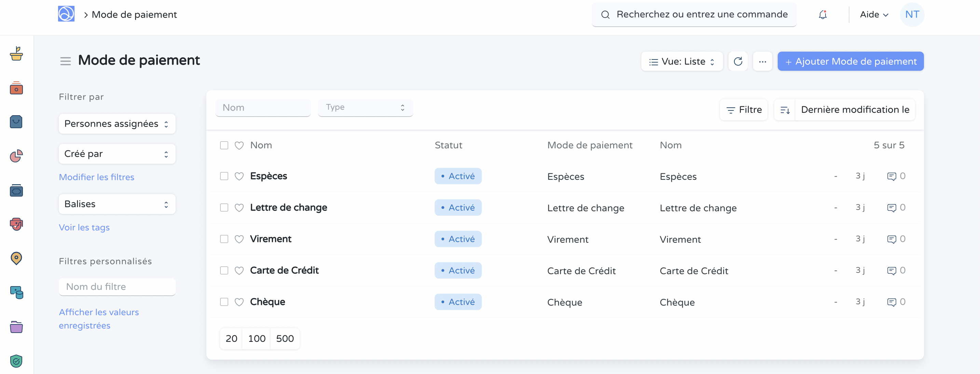Click the Modifier les filtres link
Screen dimensions: 980x374
97,177
